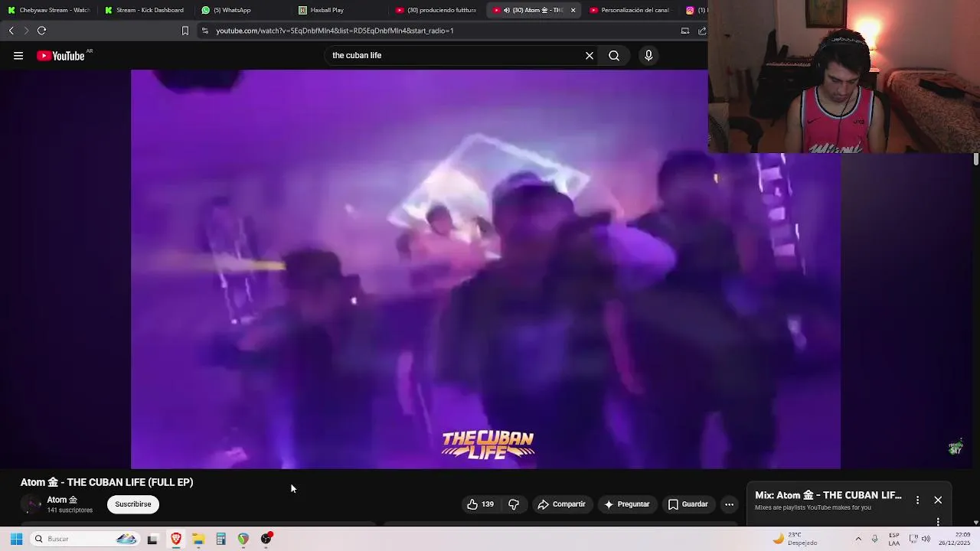Open microphone indicator in system tray
This screenshot has width=980, height=551.
click(x=875, y=539)
